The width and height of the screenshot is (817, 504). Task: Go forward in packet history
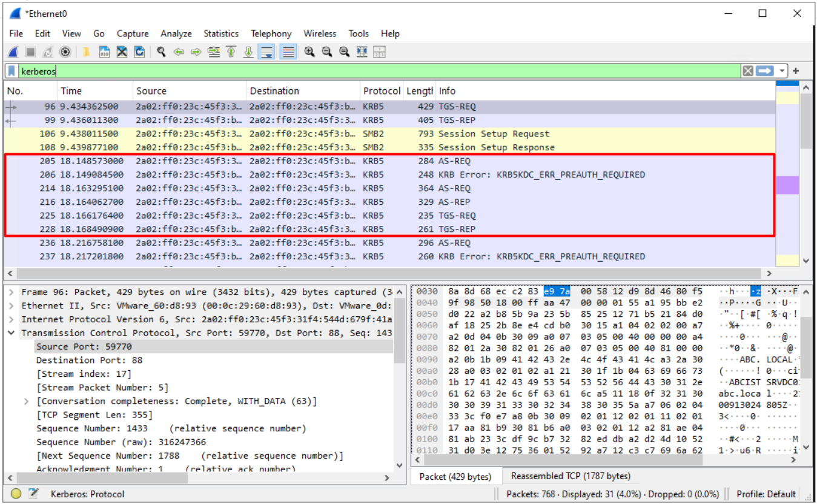(196, 52)
